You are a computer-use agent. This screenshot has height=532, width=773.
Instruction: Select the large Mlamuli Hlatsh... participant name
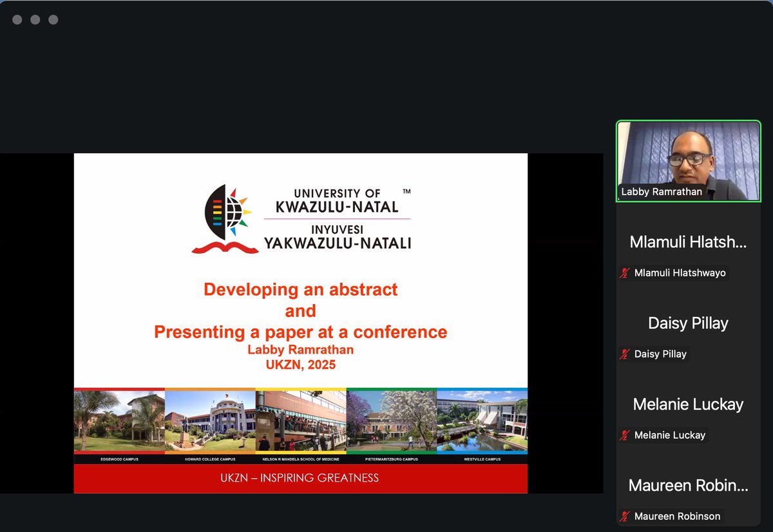click(688, 242)
